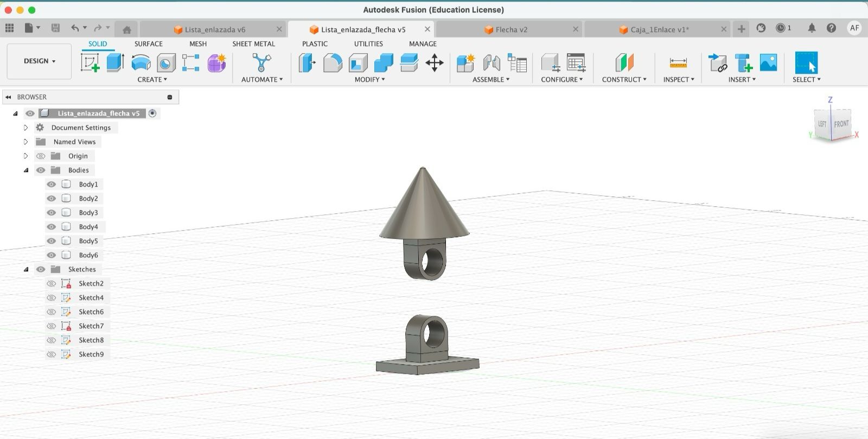Image resolution: width=868 pixels, height=439 pixels.
Task: Open the Configure design icon
Action: 550,63
